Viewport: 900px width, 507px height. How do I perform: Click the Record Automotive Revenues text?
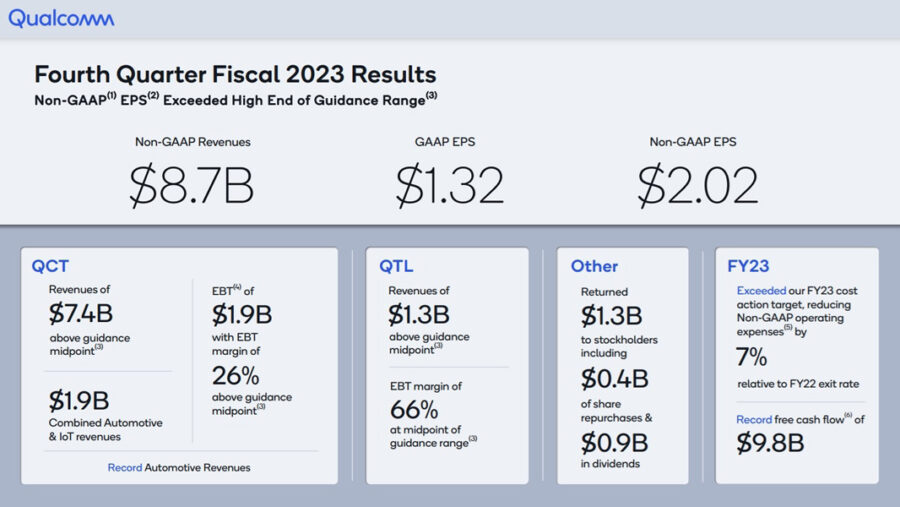pos(179,467)
